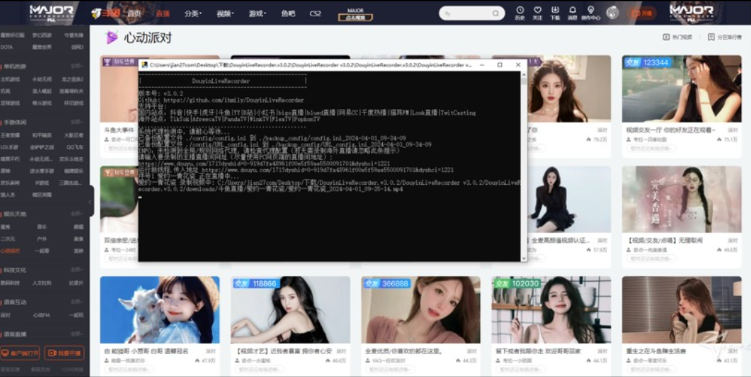Expand 全部 next to 手游休闲
This screenshot has width=751, height=377.
77,123
